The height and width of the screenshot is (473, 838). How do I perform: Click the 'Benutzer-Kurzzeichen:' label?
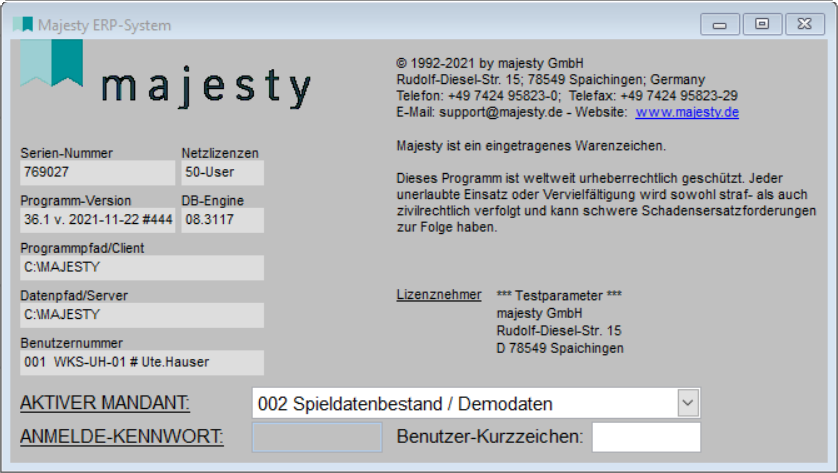[x=490, y=437]
